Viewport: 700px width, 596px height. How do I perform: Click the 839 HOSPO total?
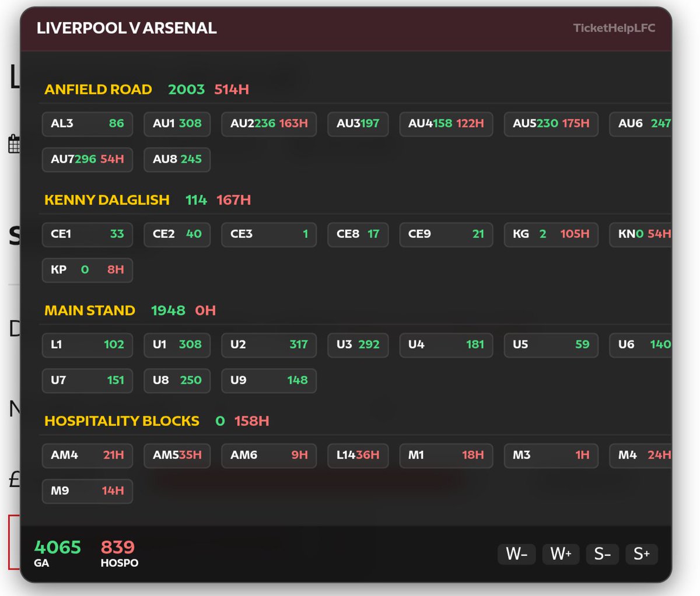(x=119, y=553)
